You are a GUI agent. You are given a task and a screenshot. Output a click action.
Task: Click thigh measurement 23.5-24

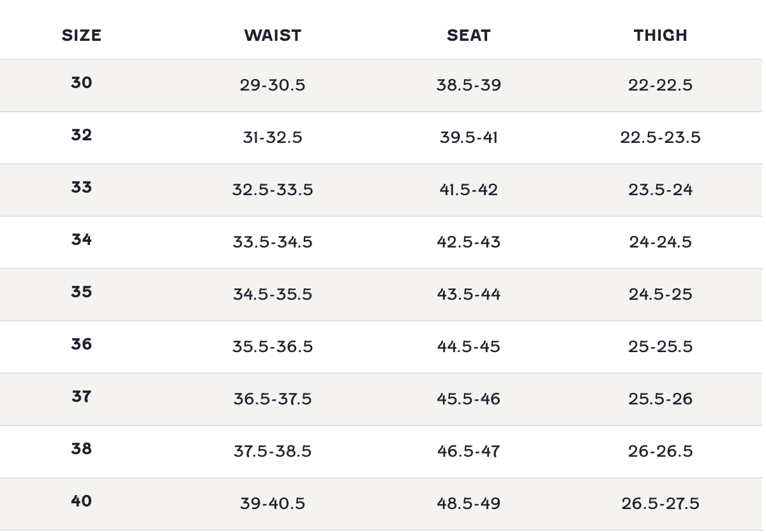[660, 189]
